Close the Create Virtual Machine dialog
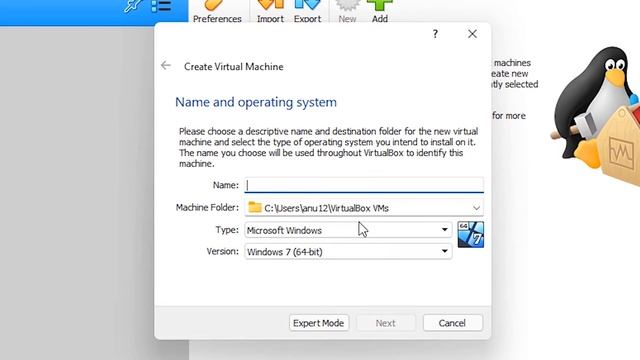Viewport: 640px width, 360px height. tap(472, 34)
